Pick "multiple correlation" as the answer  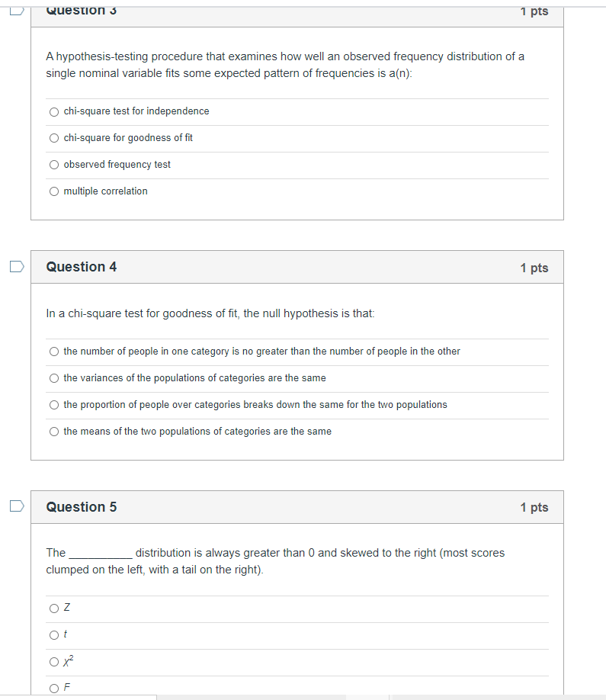click(54, 191)
